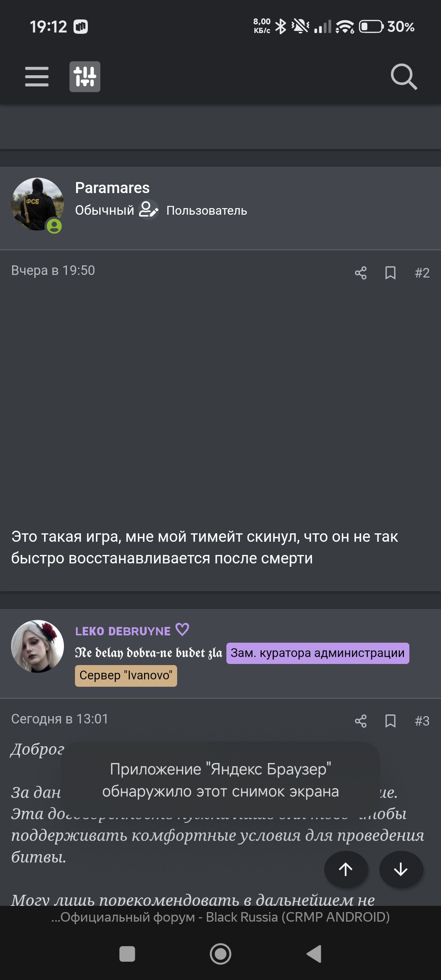Share post #2 via share icon

click(x=361, y=273)
